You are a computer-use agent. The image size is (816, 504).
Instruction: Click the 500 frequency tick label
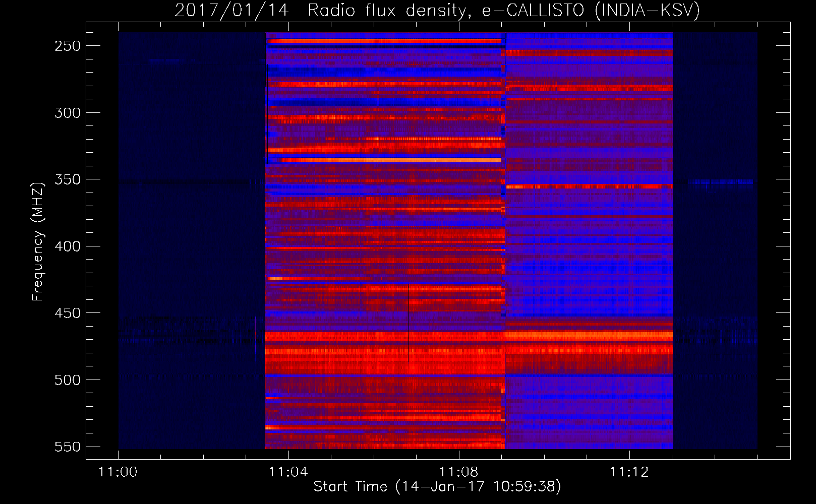tap(68, 380)
